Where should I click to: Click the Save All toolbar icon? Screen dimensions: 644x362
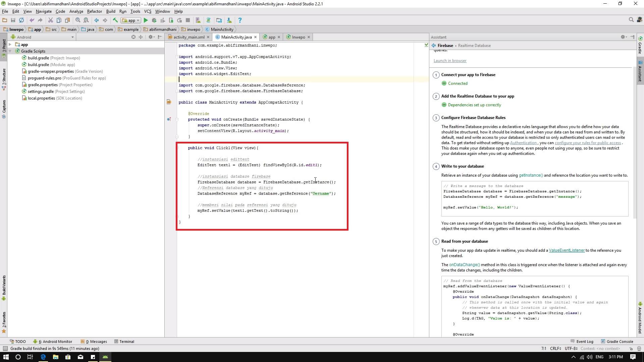click(x=13, y=20)
